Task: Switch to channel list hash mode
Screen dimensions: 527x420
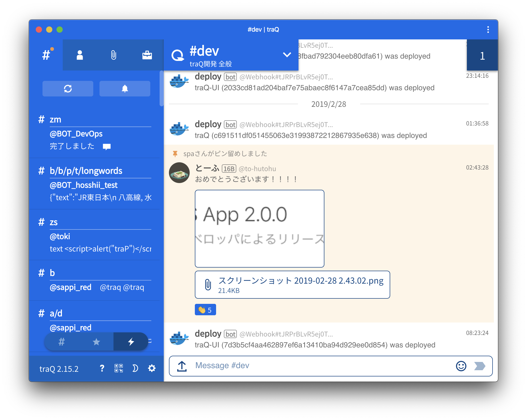Action: pos(61,342)
